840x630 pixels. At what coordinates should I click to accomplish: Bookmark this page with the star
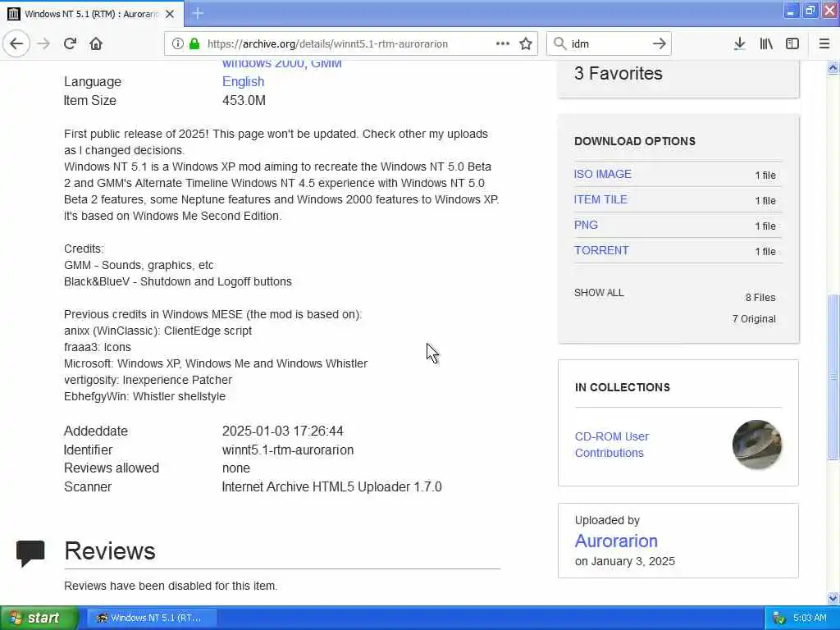click(x=526, y=44)
